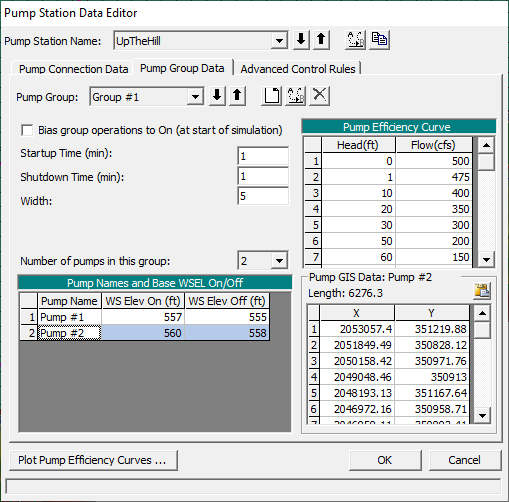Create a new pump group
The height and width of the screenshot is (502, 509).
click(x=271, y=96)
